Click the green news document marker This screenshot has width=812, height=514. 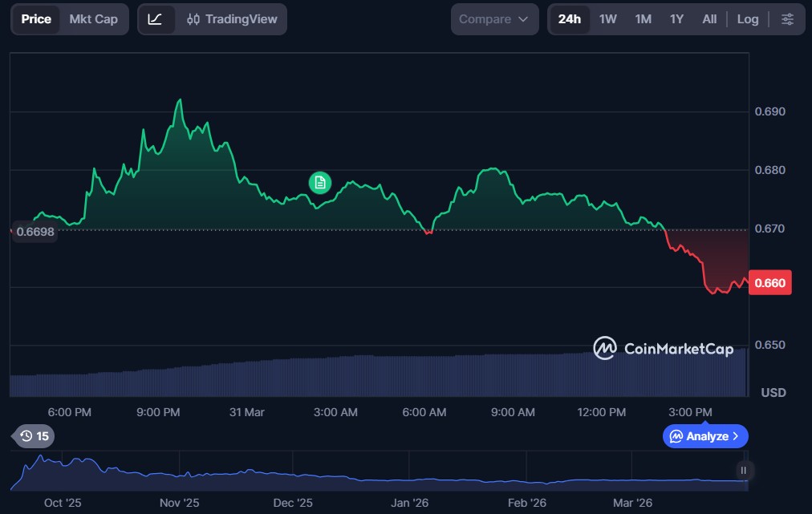click(319, 183)
